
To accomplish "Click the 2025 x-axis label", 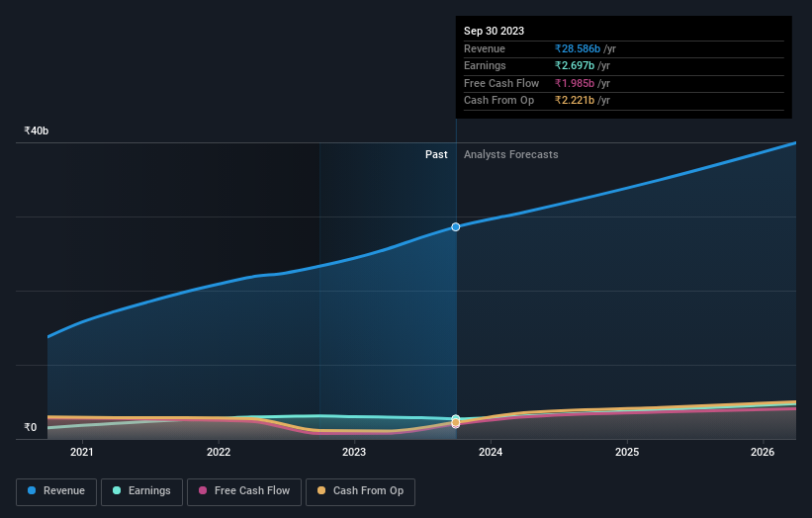I will 627,453.
